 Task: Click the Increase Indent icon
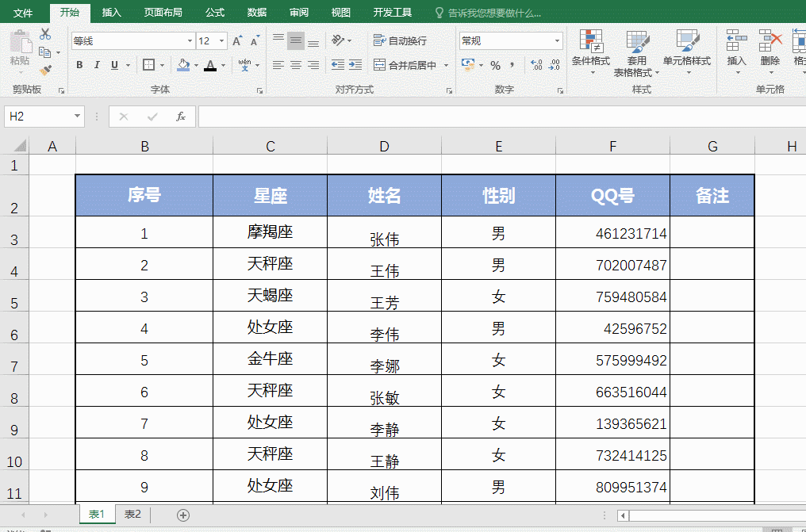coord(356,65)
